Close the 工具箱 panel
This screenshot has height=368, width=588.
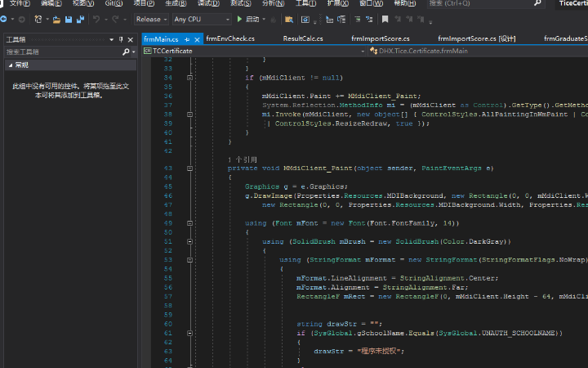pyautogui.click(x=131, y=39)
